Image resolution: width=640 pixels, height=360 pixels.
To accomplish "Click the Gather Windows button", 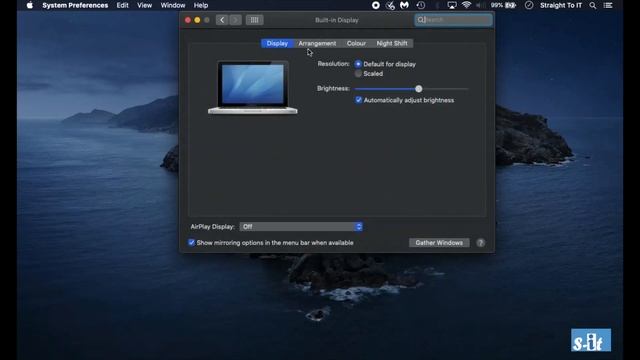I will click(439, 243).
